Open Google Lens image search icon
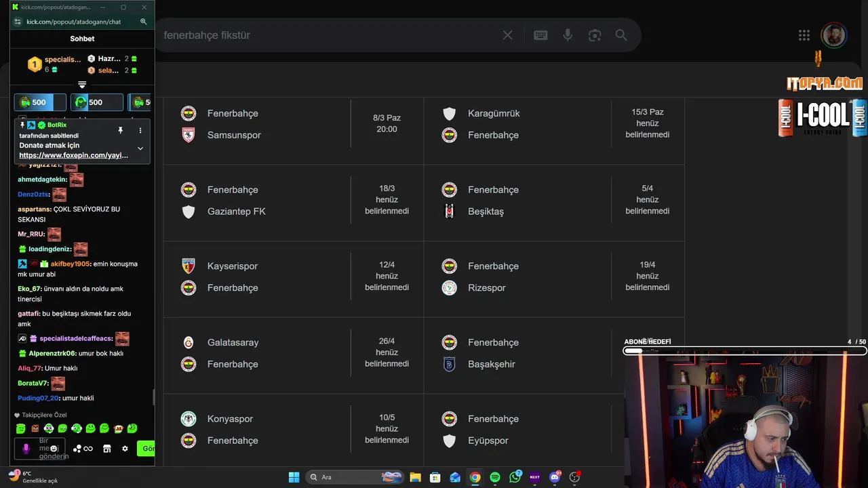Image resolution: width=868 pixels, height=488 pixels. pos(595,35)
